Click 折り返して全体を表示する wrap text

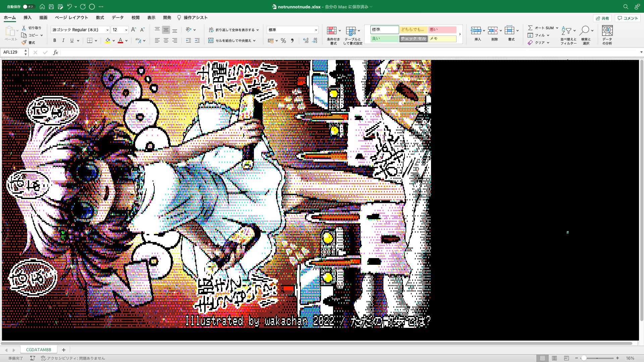233,30
